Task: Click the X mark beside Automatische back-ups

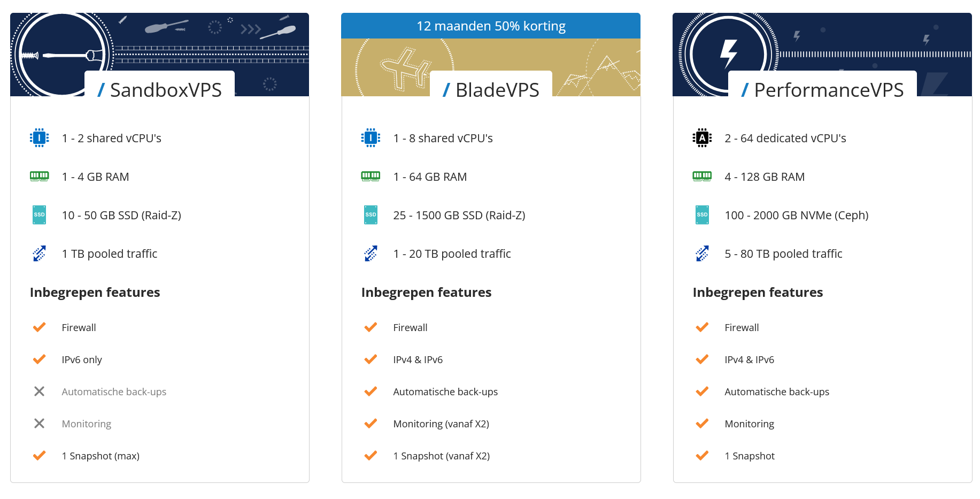Action: 39,391
